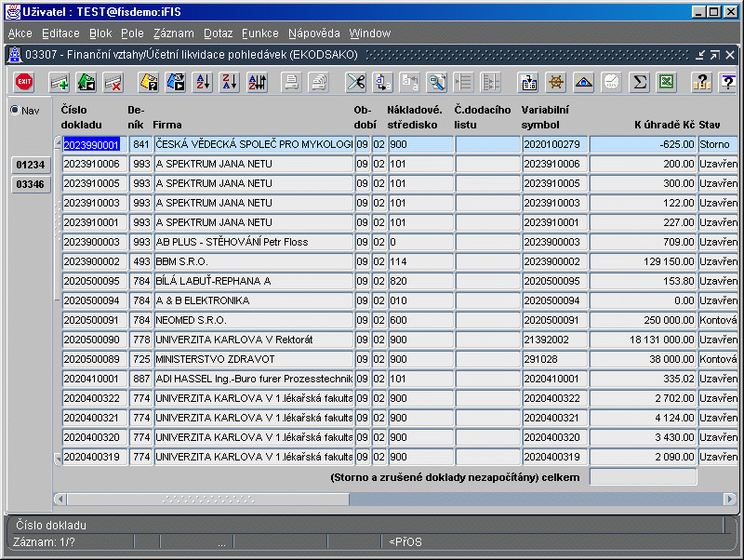Image resolution: width=744 pixels, height=560 pixels.
Task: Click the delete record icon with red X
Action: 113,83
